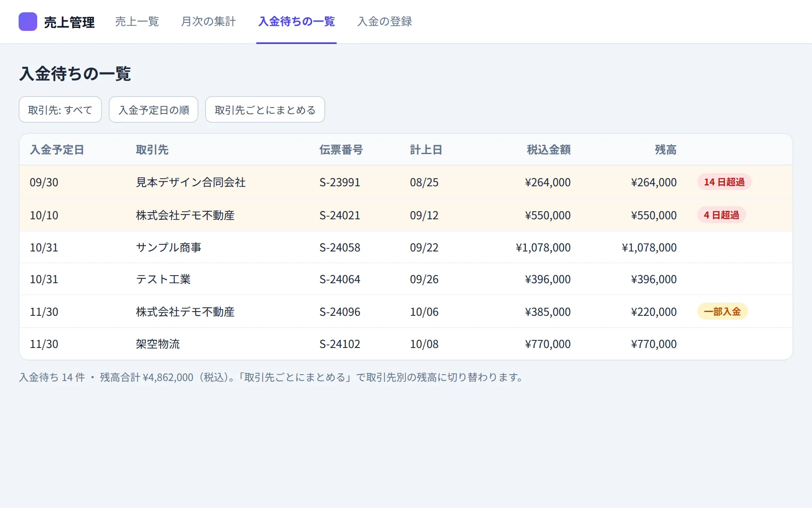Select the 架空物流 row
The image size is (812, 508).
click(406, 344)
